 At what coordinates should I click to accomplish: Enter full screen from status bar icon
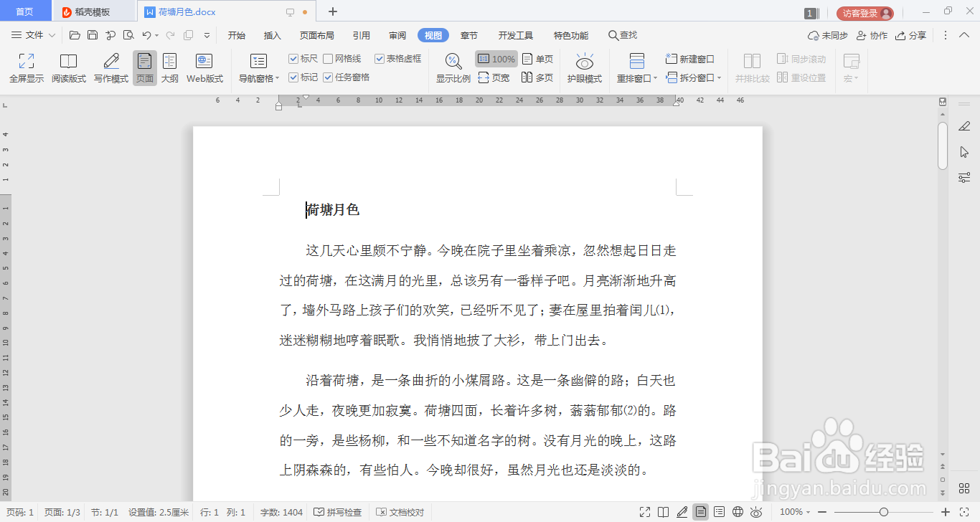(645, 512)
